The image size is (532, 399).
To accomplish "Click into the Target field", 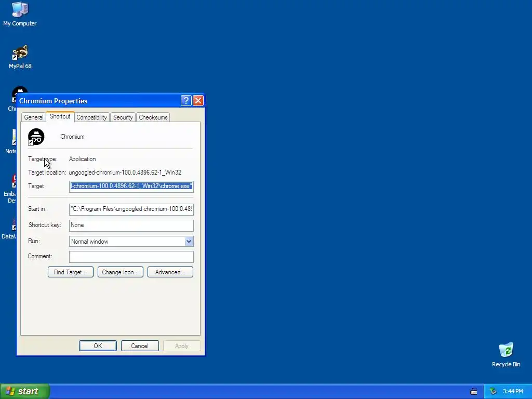I will click(x=131, y=187).
